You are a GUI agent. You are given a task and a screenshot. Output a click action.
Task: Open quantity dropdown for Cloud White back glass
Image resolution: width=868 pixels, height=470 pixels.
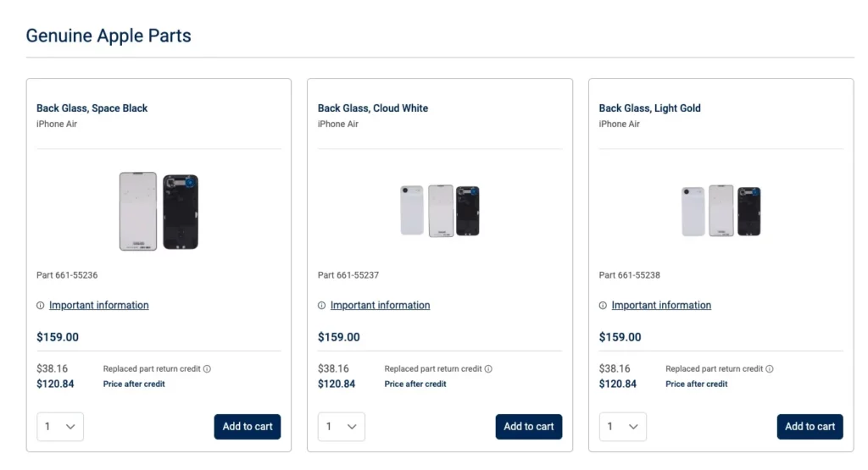341,427
